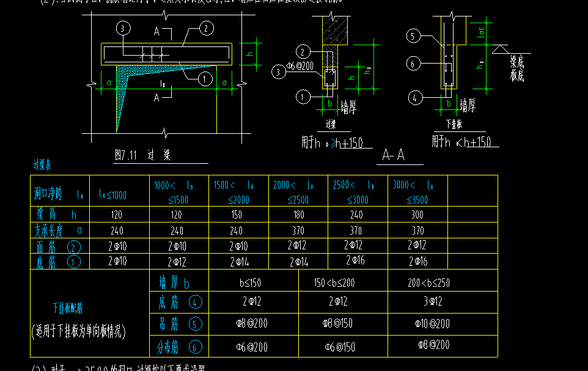Viewport: 588px width, 371px height.
Task: Select the 用于h0≥h+150 note
Action: [x=333, y=142]
